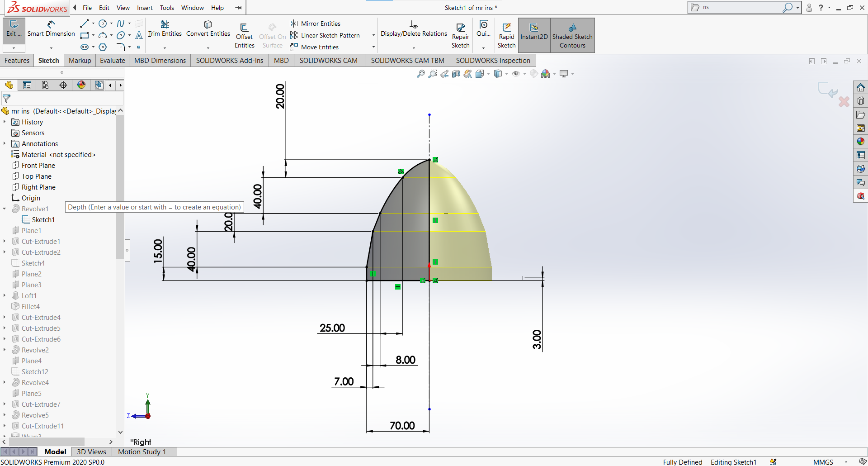Activate Rapid Sketch
The width and height of the screenshot is (868, 466).
(x=506, y=35)
